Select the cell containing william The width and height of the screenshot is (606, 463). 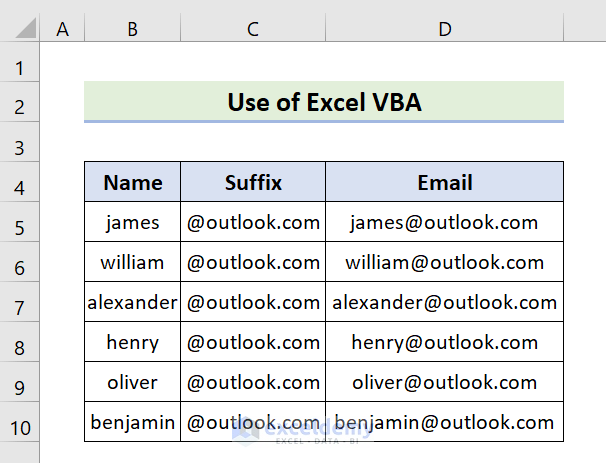coord(132,262)
